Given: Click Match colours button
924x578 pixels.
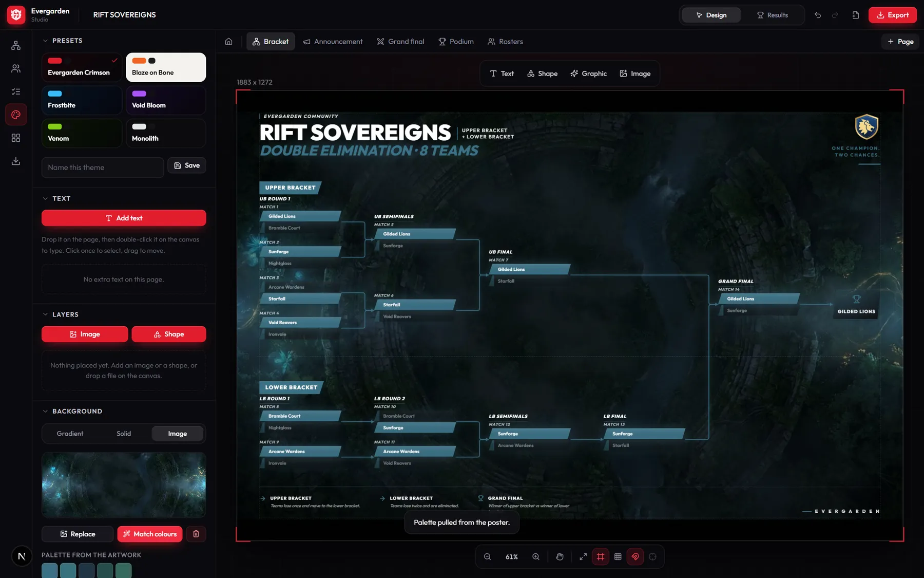Looking at the screenshot, I should [x=150, y=534].
